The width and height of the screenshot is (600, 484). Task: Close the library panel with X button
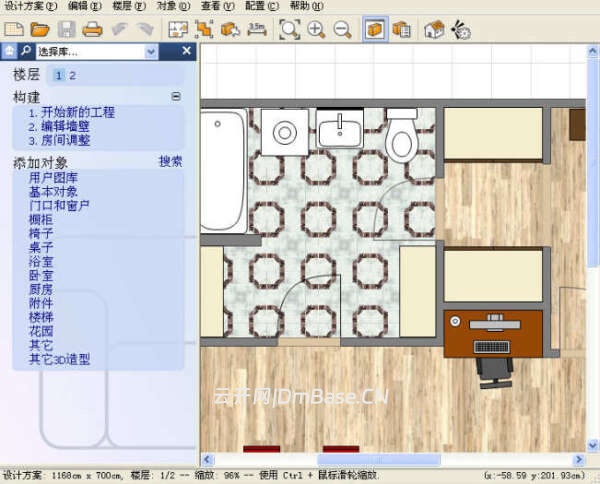coord(186,51)
